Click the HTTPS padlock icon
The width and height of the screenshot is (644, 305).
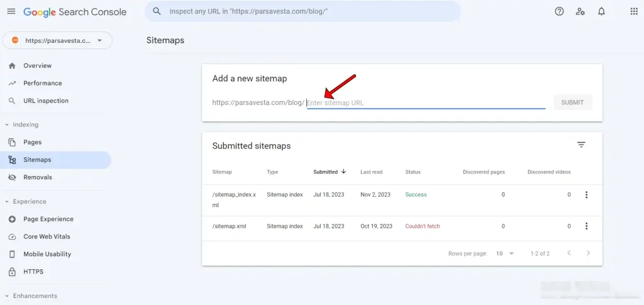coord(12,272)
